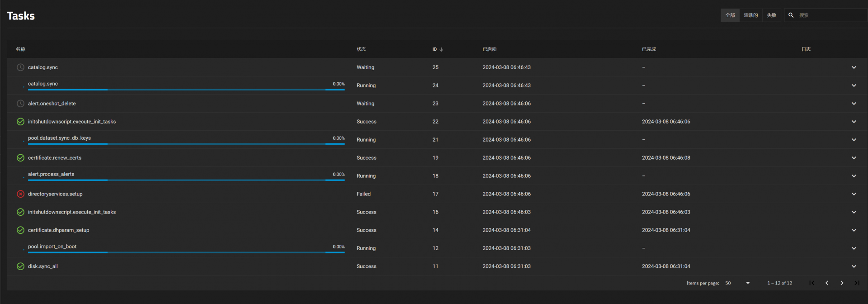This screenshot has width=868, height=304.
Task: Go to the previous page arrow
Action: pyautogui.click(x=826, y=283)
